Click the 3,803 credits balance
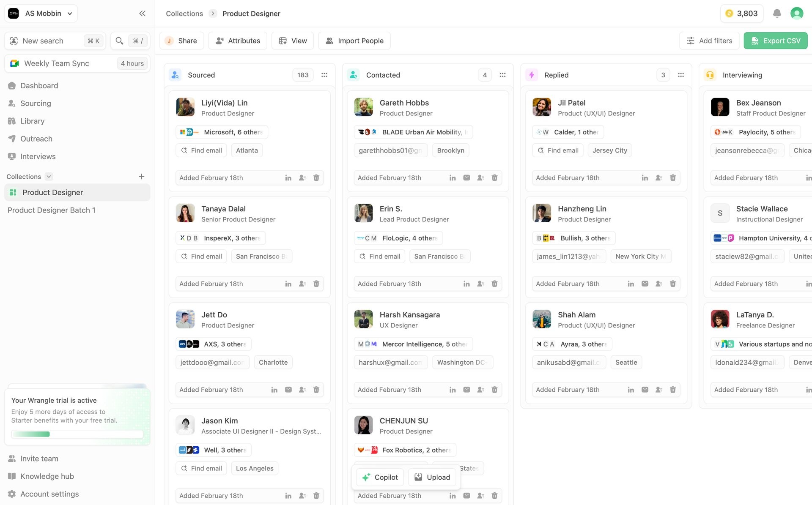This screenshot has height=505, width=812. tap(741, 14)
